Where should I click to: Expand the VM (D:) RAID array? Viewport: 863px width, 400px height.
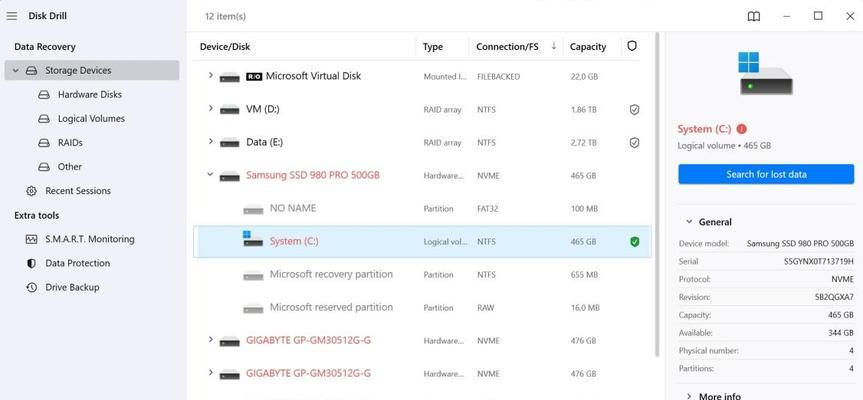point(210,108)
